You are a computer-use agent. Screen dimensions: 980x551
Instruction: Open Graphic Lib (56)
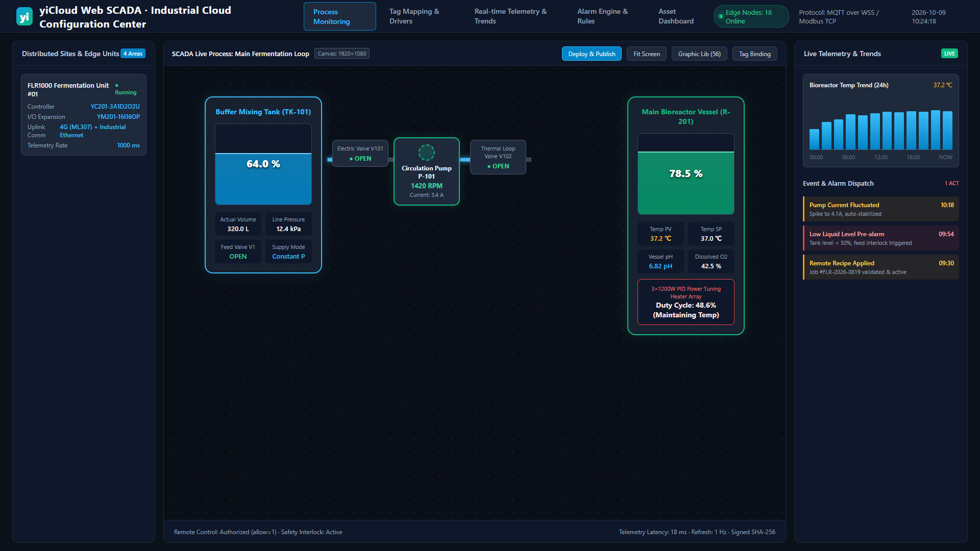click(699, 54)
